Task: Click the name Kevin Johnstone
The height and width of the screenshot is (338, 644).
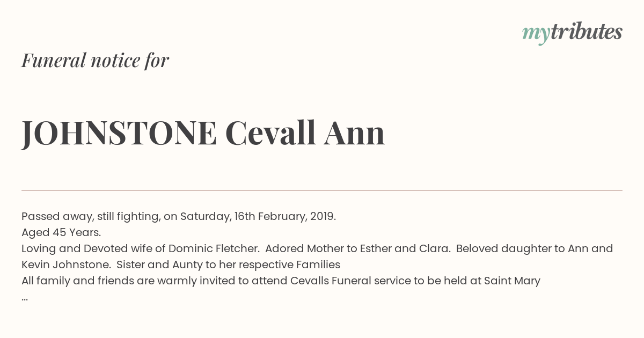Action: [x=66, y=265]
